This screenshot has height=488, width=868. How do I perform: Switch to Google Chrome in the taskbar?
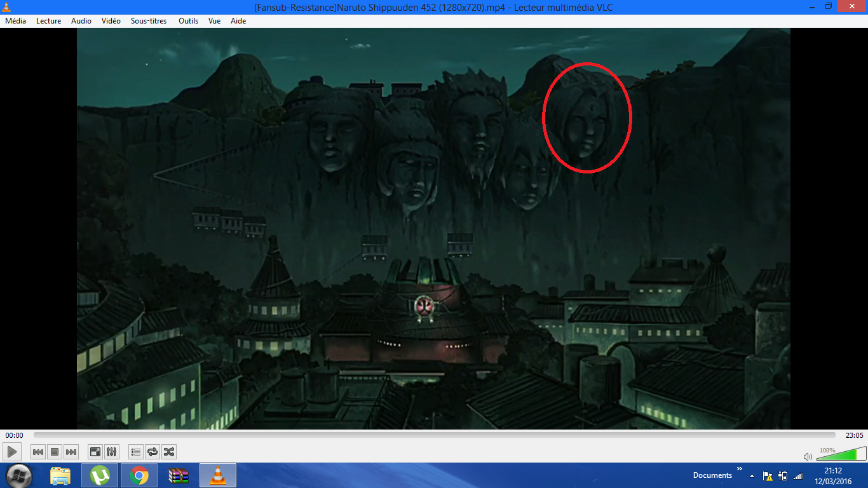[139, 475]
